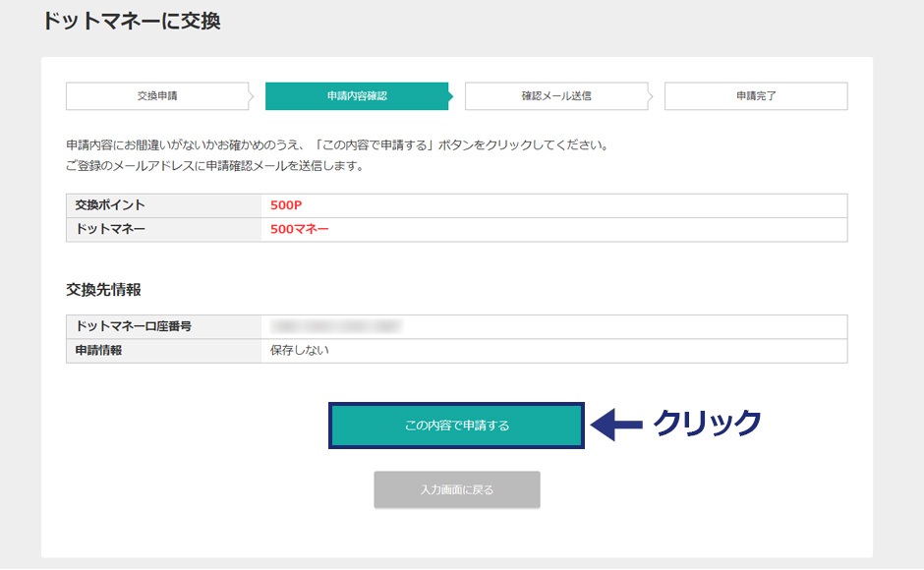Image resolution: width=924 pixels, height=570 pixels.
Task: Select the red 500マネー value
Action: 299,229
